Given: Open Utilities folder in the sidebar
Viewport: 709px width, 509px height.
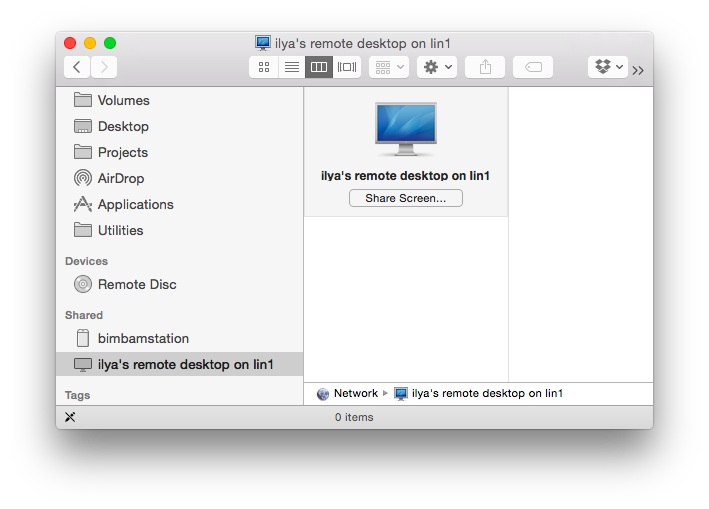Looking at the screenshot, I should 179,230.
